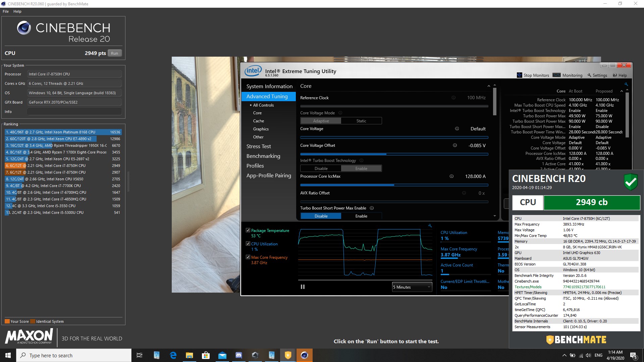The width and height of the screenshot is (644, 362).
Task: Collapse the Core section chevron
Action: coord(489,86)
